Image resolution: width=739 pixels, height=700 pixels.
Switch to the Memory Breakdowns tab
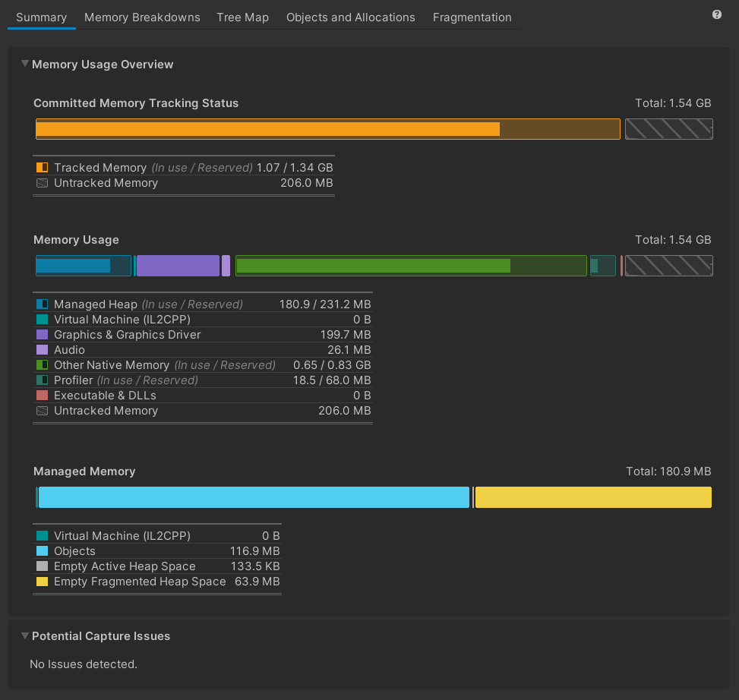142,17
